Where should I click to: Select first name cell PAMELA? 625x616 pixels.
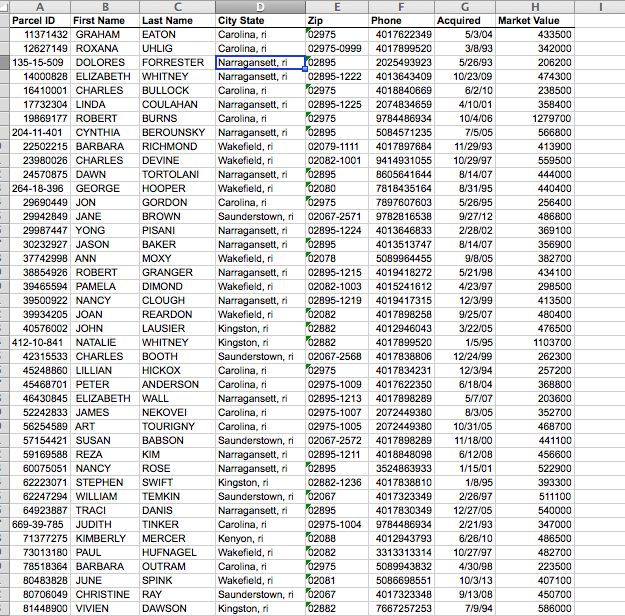105,286
